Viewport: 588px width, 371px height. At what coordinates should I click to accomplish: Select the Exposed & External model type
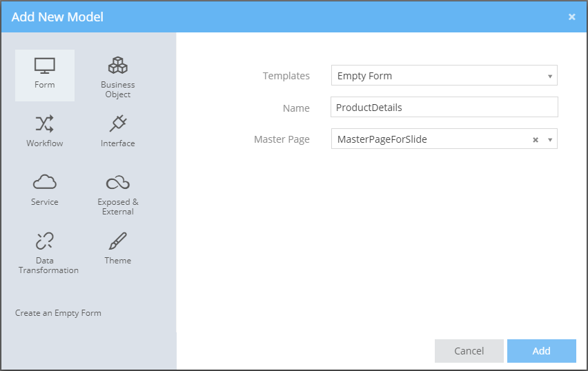(x=118, y=183)
